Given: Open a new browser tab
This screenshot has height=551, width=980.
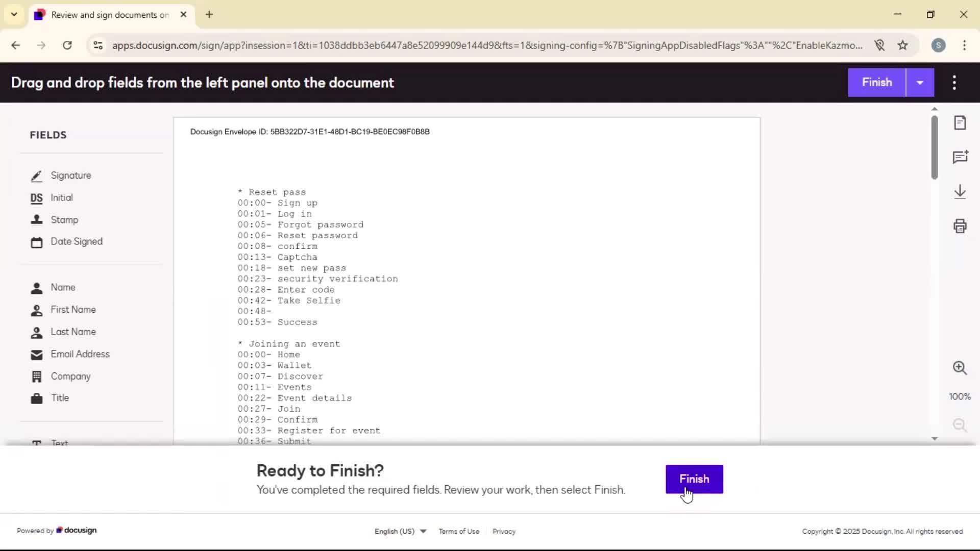Looking at the screenshot, I should tap(209, 15).
